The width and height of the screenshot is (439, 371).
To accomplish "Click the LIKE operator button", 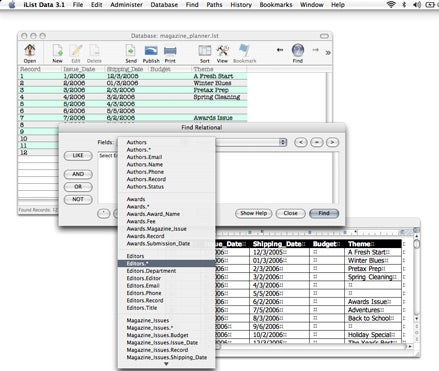I will (x=78, y=156).
